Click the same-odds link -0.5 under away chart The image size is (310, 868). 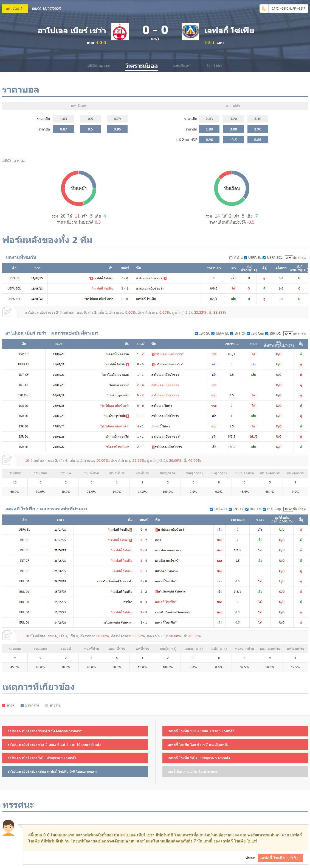pyautogui.click(x=251, y=222)
